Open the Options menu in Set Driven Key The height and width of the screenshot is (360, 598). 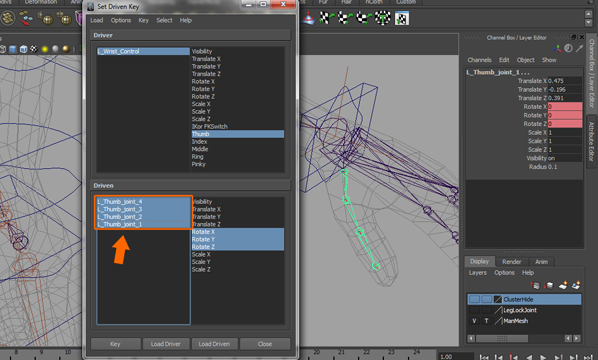click(121, 20)
